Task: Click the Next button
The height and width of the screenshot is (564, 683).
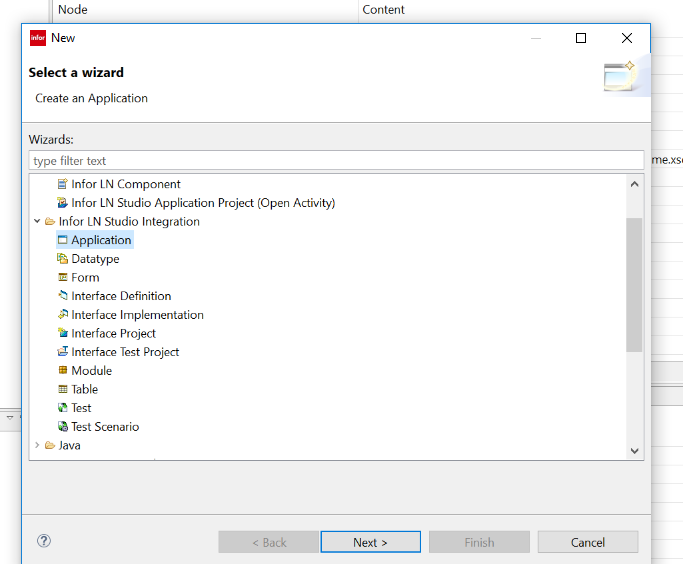Action: [x=371, y=542]
